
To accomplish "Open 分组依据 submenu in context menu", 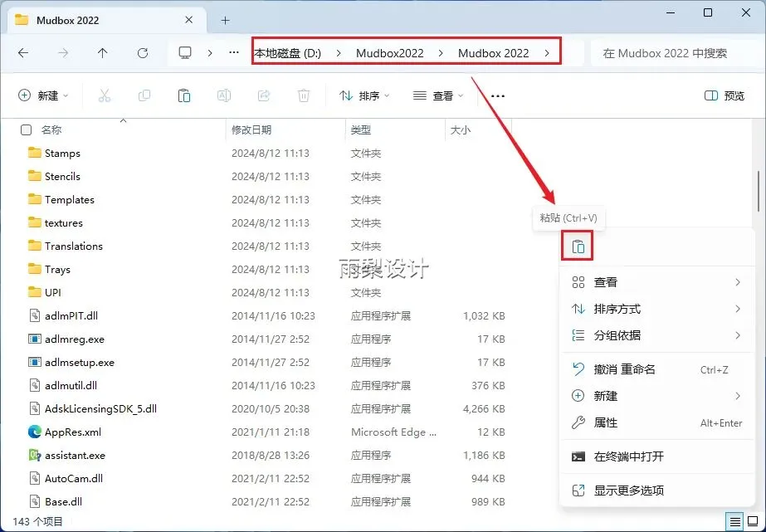I will pyautogui.click(x=656, y=335).
